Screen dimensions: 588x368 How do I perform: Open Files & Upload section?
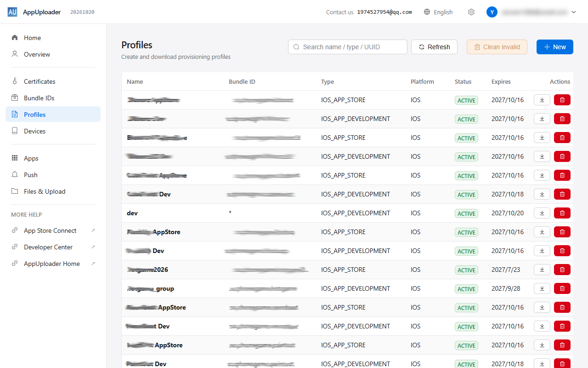tap(53, 191)
